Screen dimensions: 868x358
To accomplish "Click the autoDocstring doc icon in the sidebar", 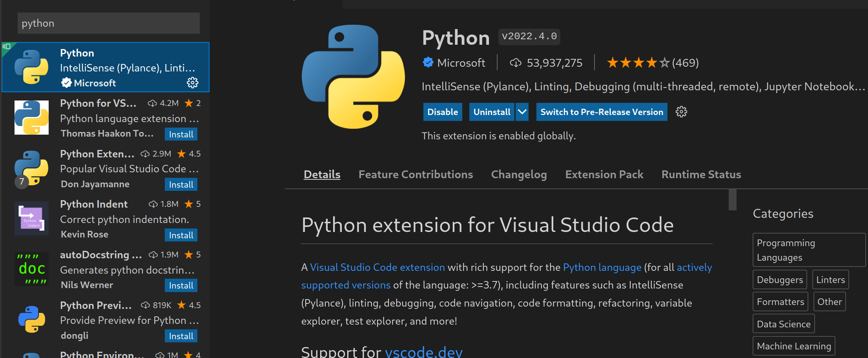I will point(31,269).
